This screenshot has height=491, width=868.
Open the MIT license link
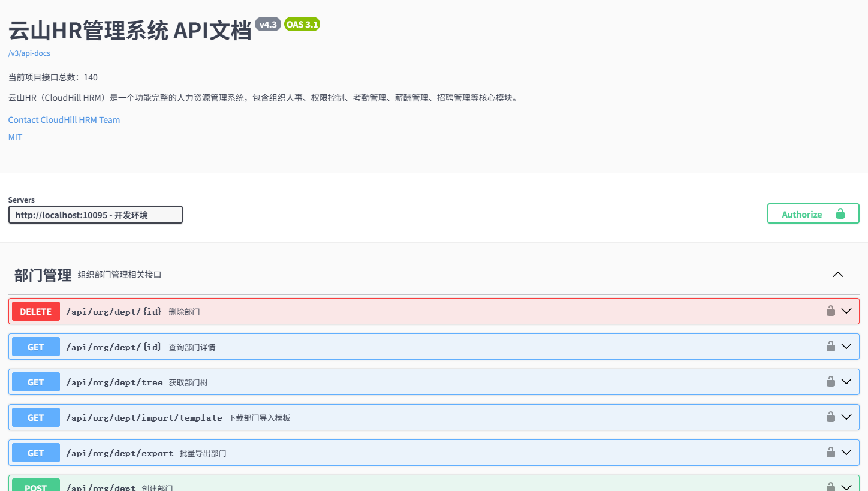(x=16, y=137)
